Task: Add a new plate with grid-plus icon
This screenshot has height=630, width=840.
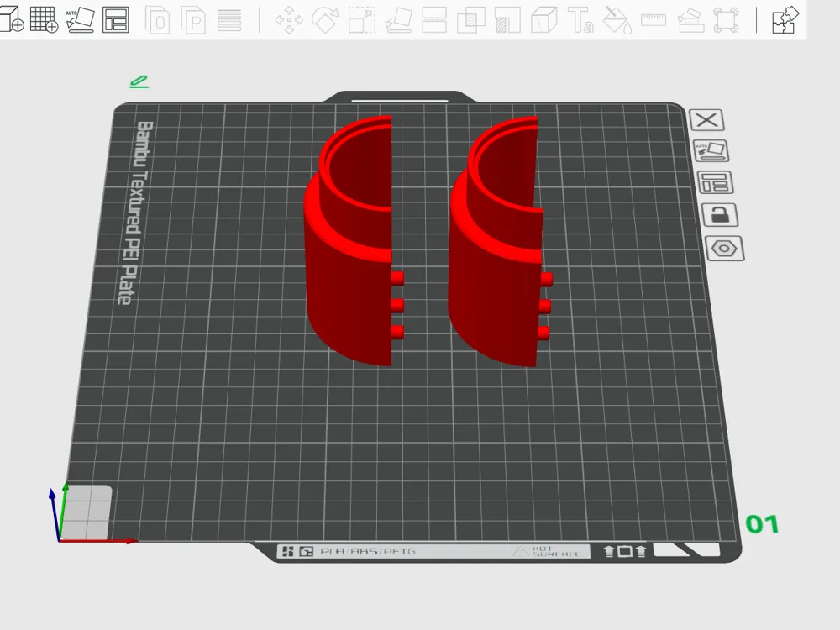Action: 44,20
